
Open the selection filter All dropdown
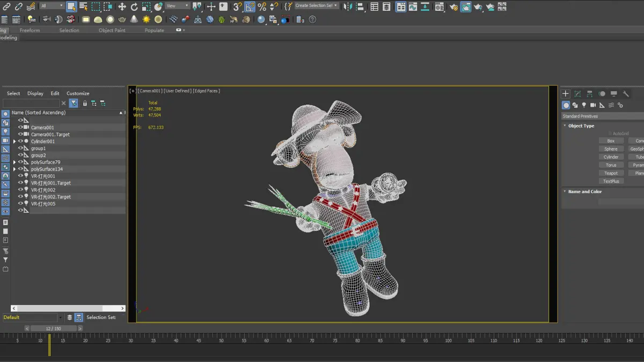[52, 6]
